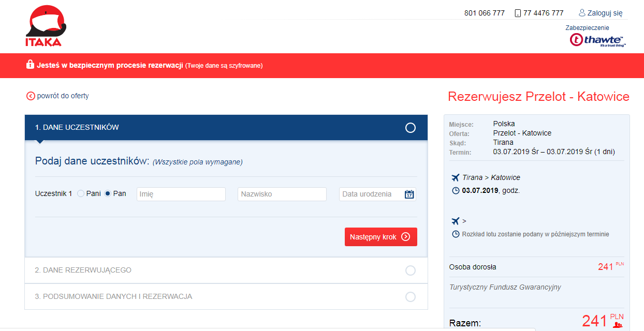The image size is (644, 331).
Task: Click the Tirana > Katowice route text
Action: point(491,177)
